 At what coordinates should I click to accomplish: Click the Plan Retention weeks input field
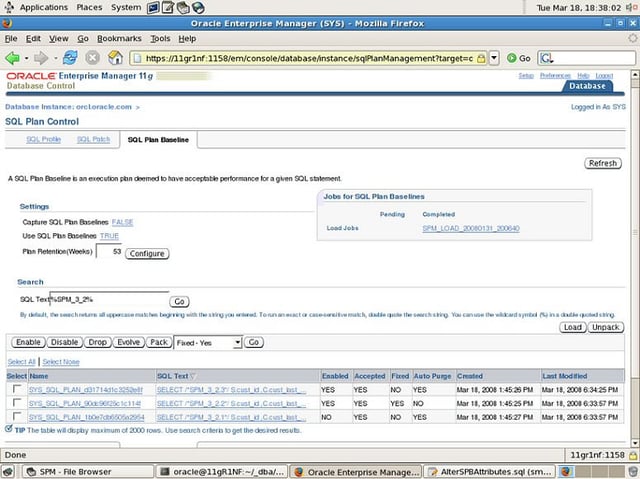pyautogui.click(x=109, y=251)
